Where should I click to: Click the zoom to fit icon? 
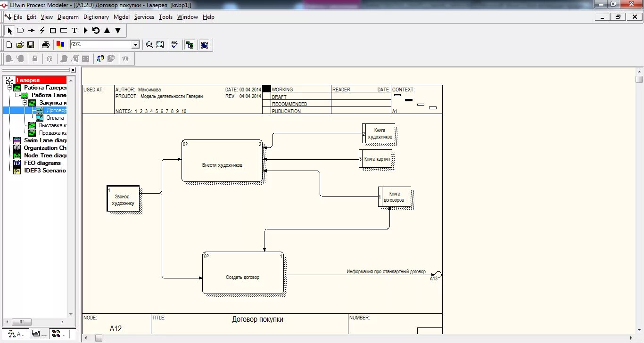click(x=160, y=45)
